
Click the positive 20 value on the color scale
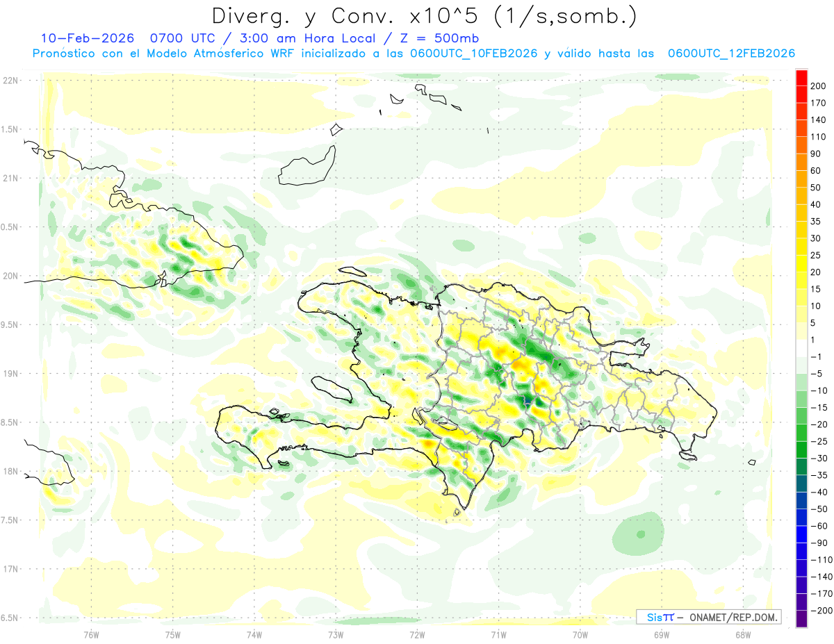[817, 272]
